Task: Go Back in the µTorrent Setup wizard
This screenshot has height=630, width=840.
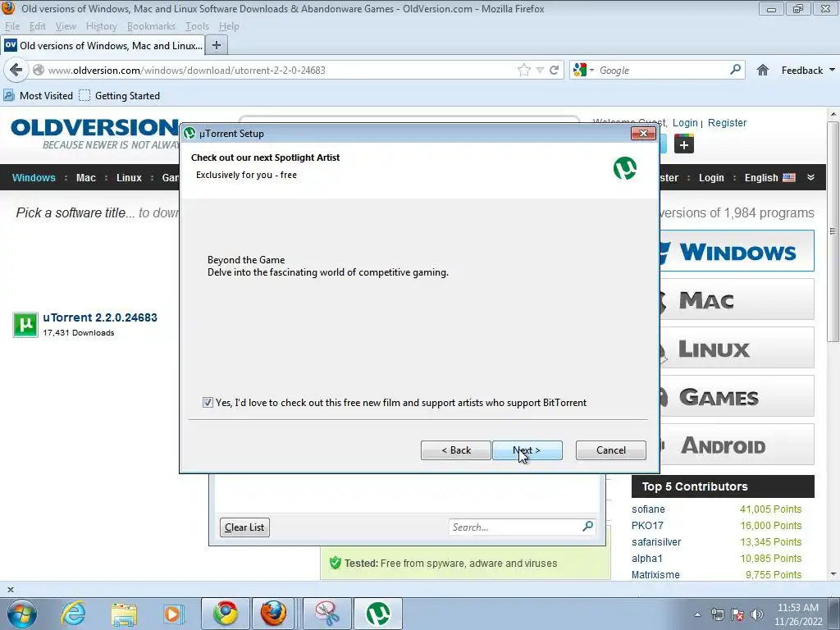Action: [x=456, y=450]
